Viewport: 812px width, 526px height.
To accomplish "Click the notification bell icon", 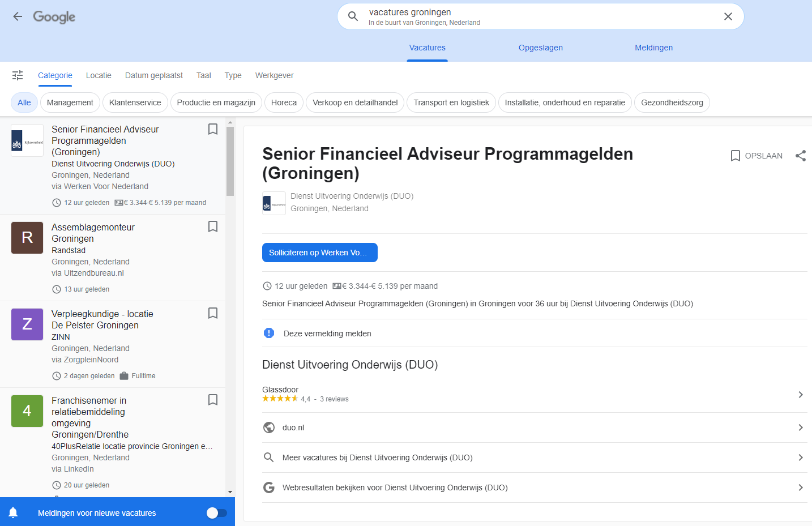I will pyautogui.click(x=13, y=512).
